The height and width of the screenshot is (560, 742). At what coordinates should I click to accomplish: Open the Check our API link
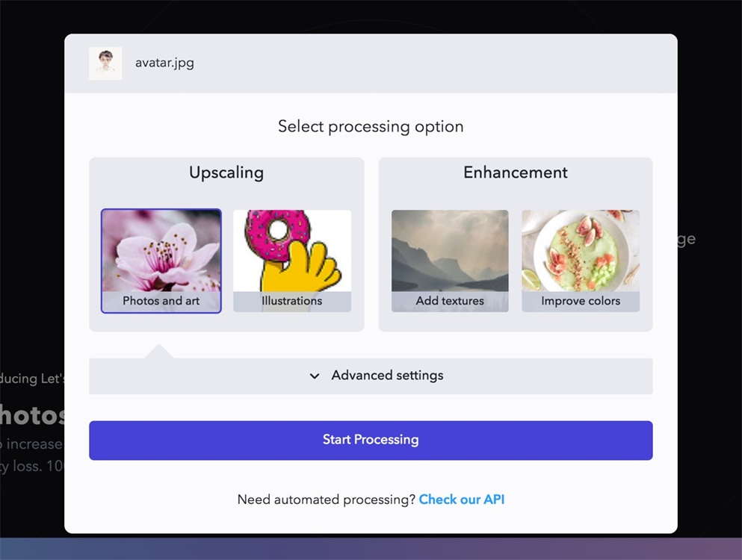(461, 500)
